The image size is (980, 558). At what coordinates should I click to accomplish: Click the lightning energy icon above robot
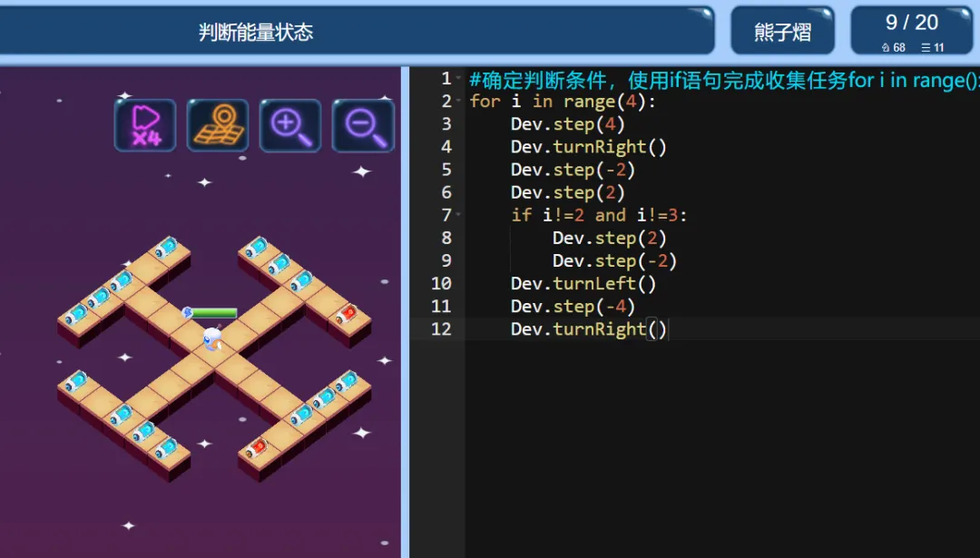coord(187,312)
